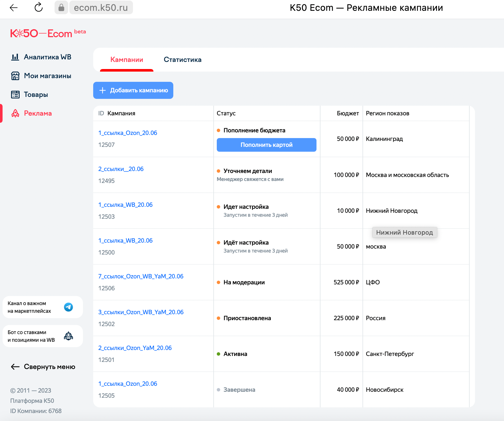The width and height of the screenshot is (504, 421).
Task: Click Менеджер свяжется с вами note
Action: tap(250, 179)
